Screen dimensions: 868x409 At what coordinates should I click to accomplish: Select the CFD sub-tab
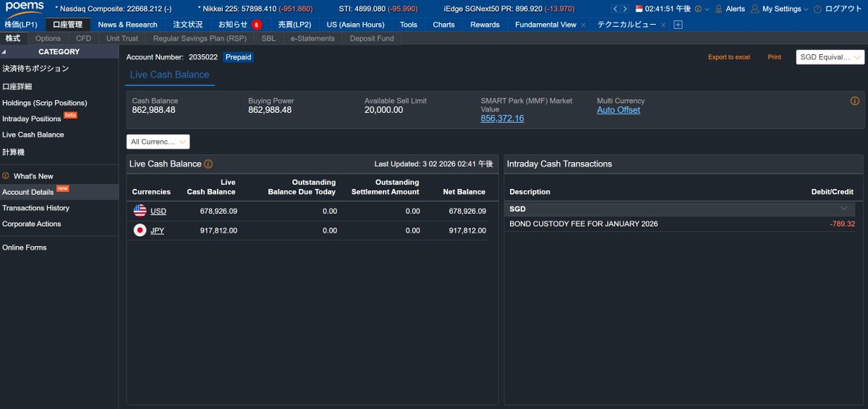tap(84, 38)
